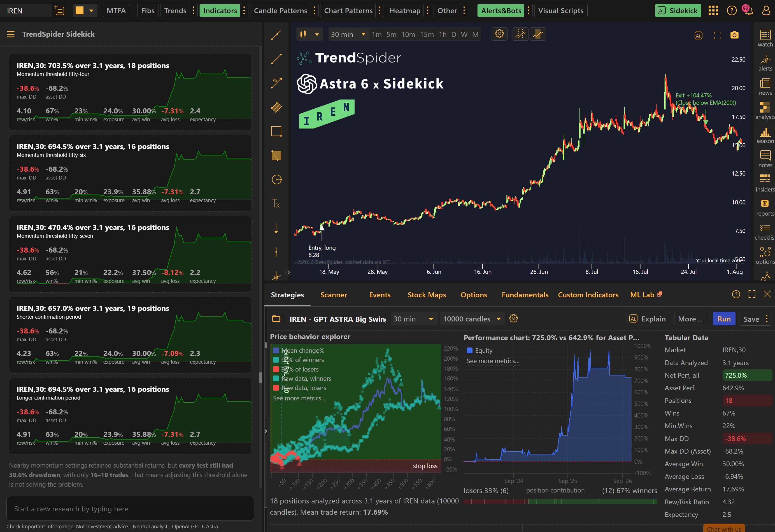775x532 pixels.
Task: Open strategy tester settings gear
Action: coord(514,318)
